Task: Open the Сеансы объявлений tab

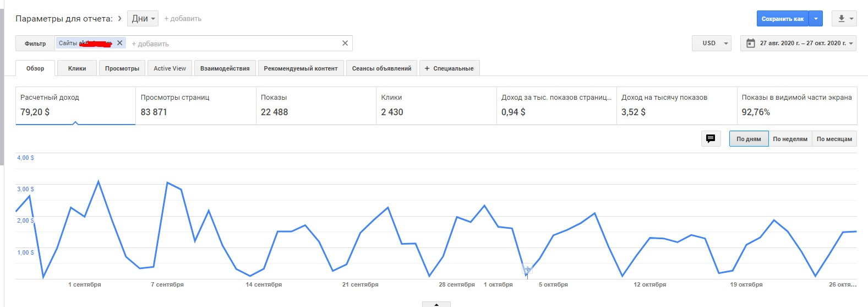Action: pos(381,68)
